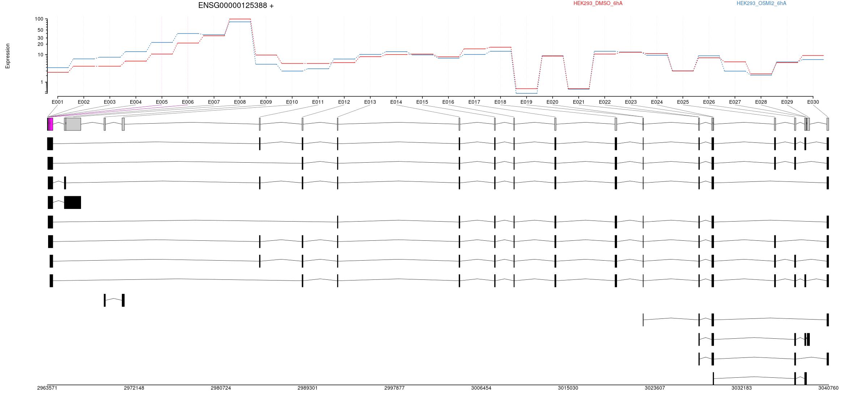The width and height of the screenshot is (868, 394).
Task: Click the 100 tick on expression axis
Action: 39,19
